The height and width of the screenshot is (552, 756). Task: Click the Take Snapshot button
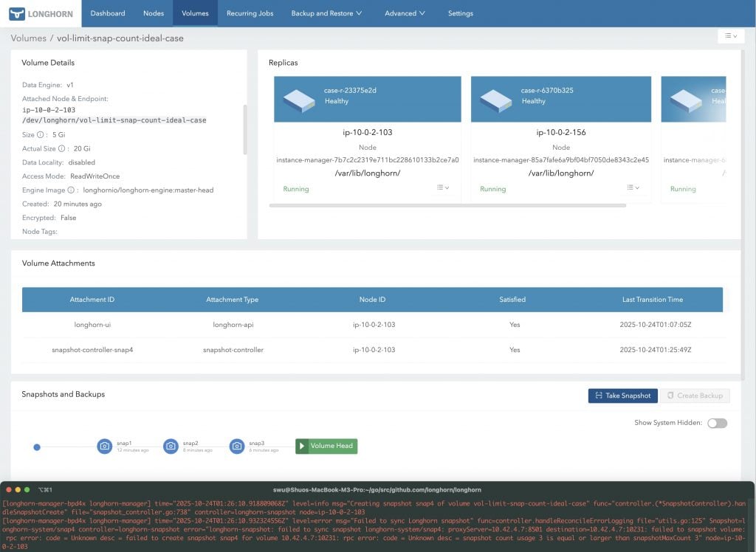point(622,396)
